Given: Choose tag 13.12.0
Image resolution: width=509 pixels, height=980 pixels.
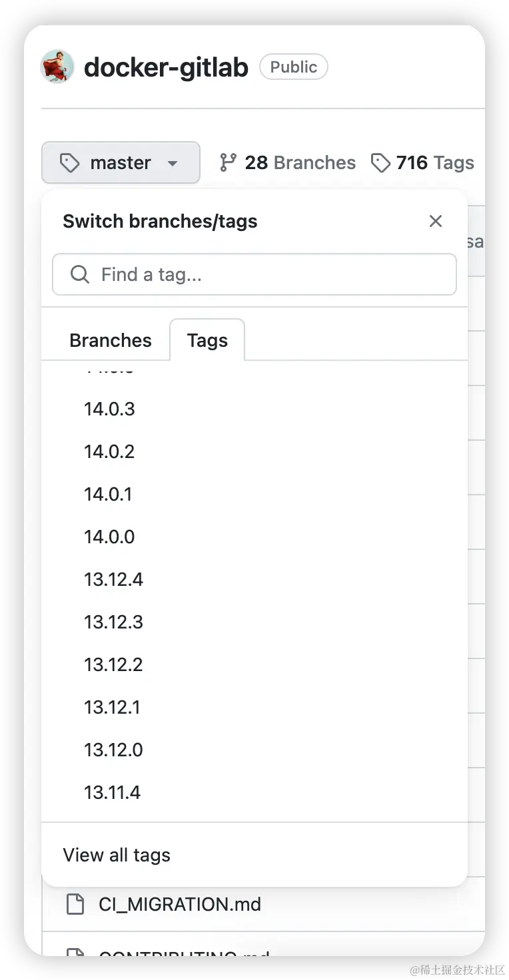Looking at the screenshot, I should coord(113,750).
